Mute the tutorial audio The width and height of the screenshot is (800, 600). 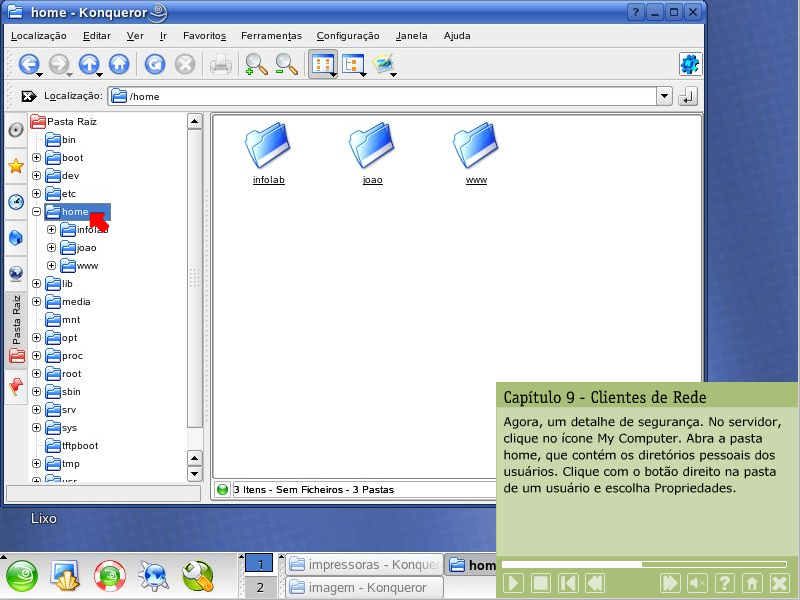698,583
